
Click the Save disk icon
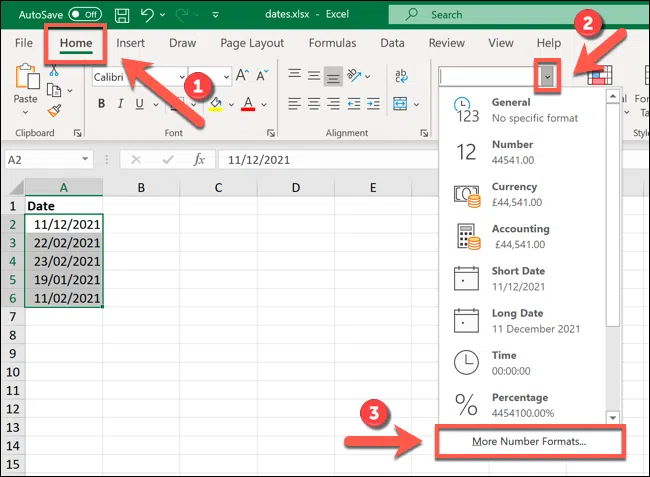[122, 15]
